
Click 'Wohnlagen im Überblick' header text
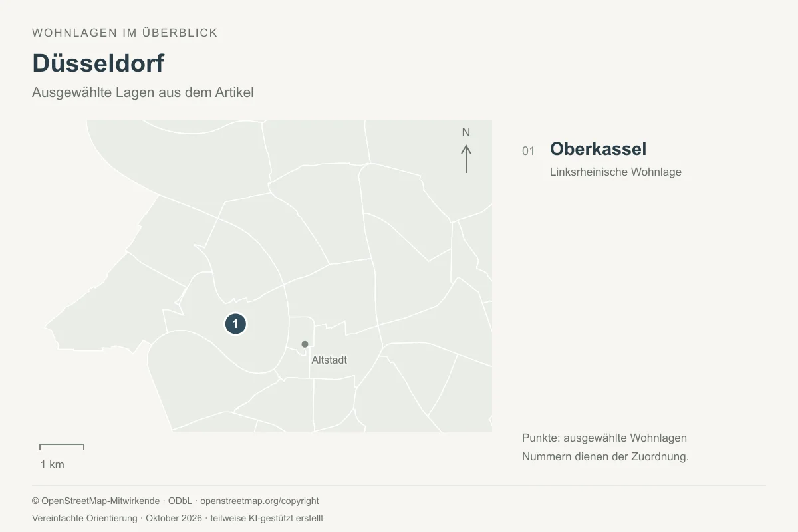click(x=125, y=33)
